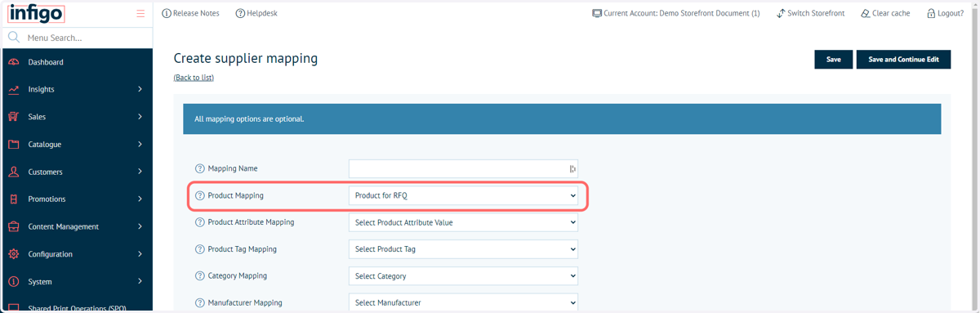Click the Sales cart icon
The height and width of the screenshot is (313, 980).
click(14, 117)
